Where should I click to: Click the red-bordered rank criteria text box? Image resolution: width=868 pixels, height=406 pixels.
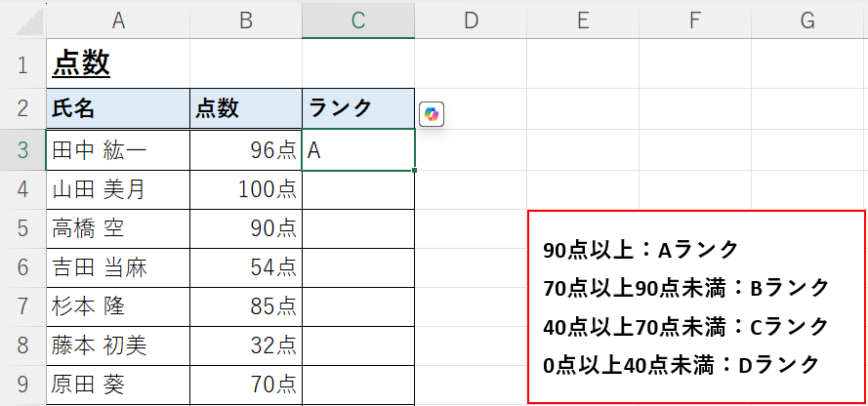click(x=696, y=307)
